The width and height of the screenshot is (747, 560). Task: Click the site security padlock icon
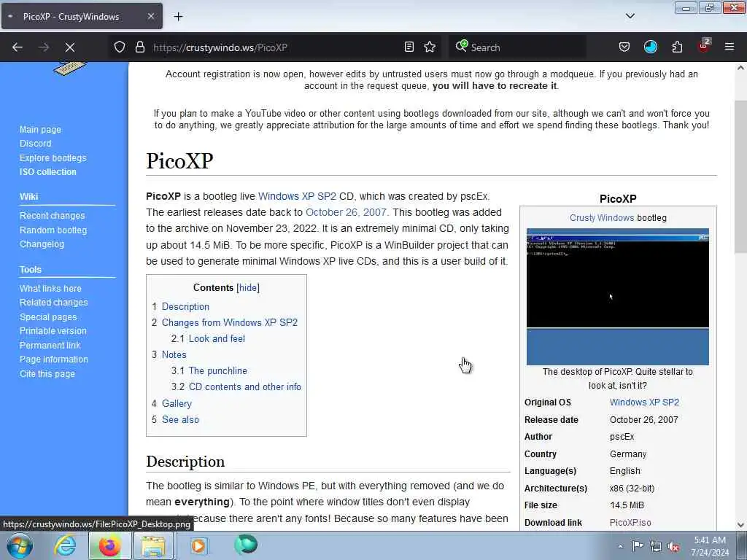139,47
